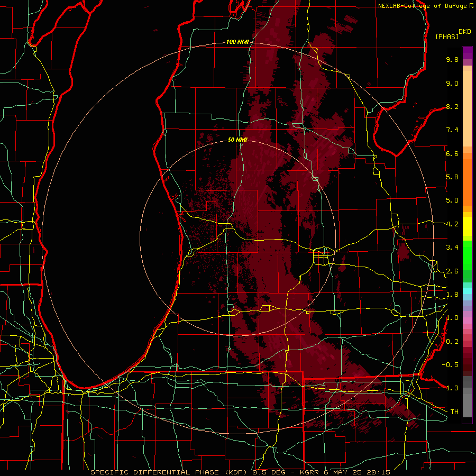Click the -0.5 value on the color scale
This screenshot has height=476, width=476.
[450, 365]
